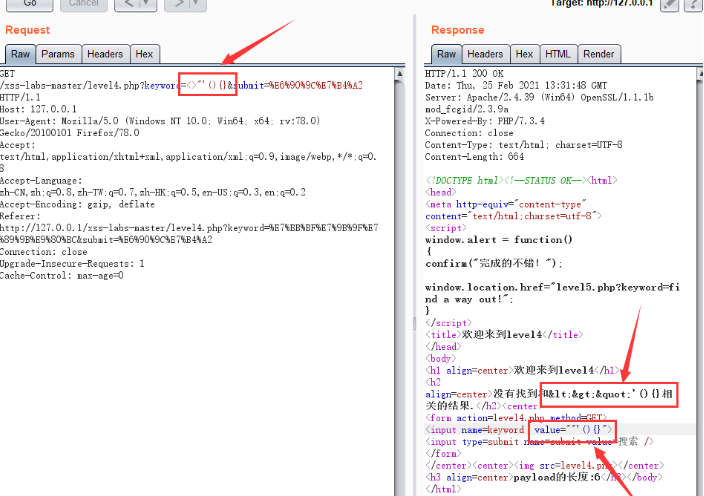The height and width of the screenshot is (496, 704).
Task: Select the Request Raw tab
Action: (20, 54)
